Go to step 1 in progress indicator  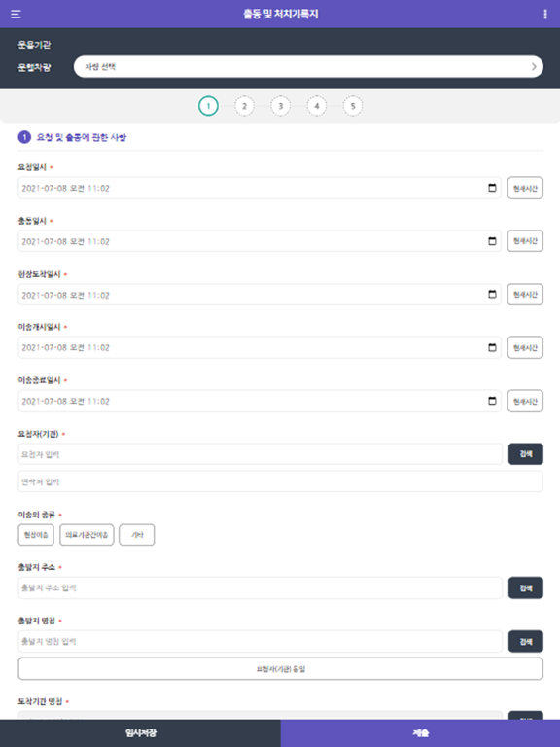coord(208,106)
